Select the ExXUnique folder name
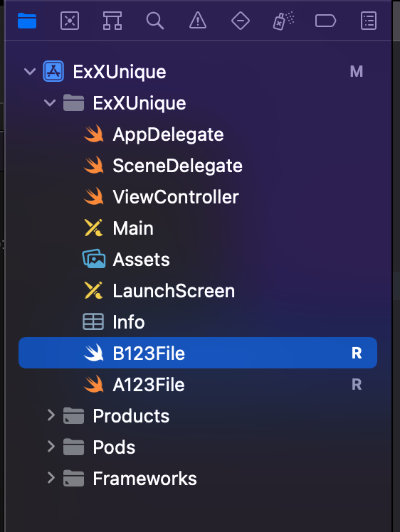The height and width of the screenshot is (532, 400). point(140,103)
